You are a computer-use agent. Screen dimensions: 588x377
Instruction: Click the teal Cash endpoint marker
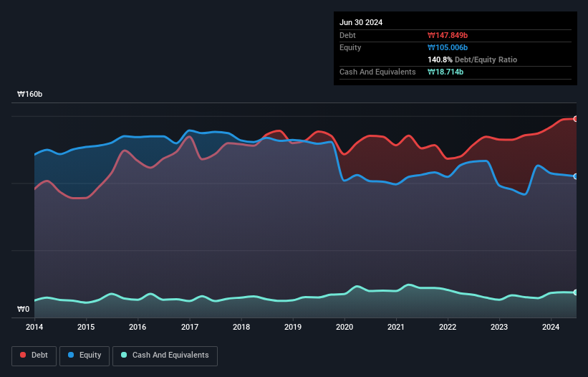pos(576,292)
